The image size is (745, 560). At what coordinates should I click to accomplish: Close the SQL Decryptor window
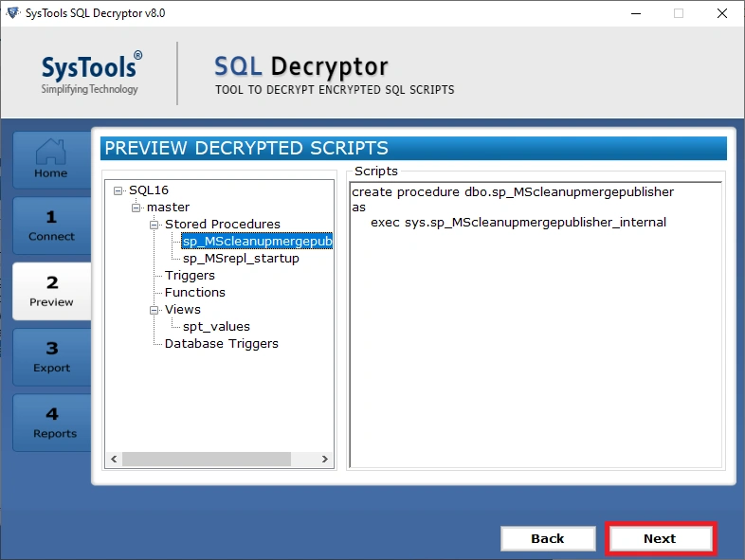tap(721, 13)
